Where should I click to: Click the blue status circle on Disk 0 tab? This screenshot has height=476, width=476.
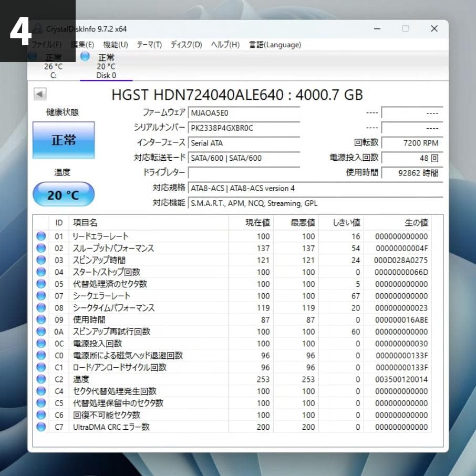[x=85, y=57]
